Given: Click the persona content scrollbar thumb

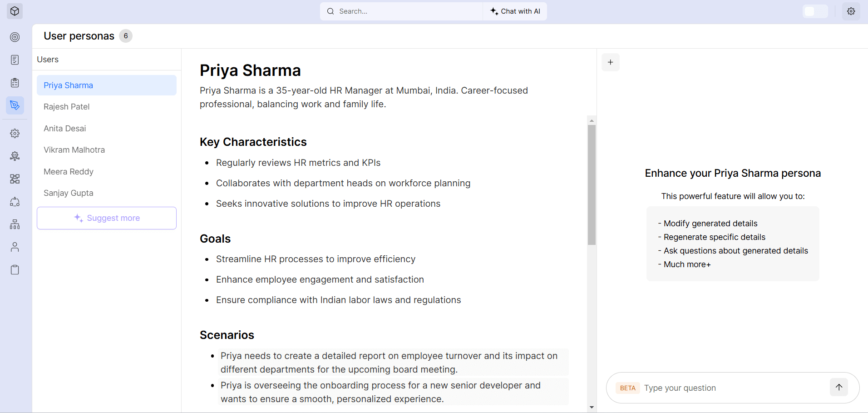Looking at the screenshot, I should point(592,185).
